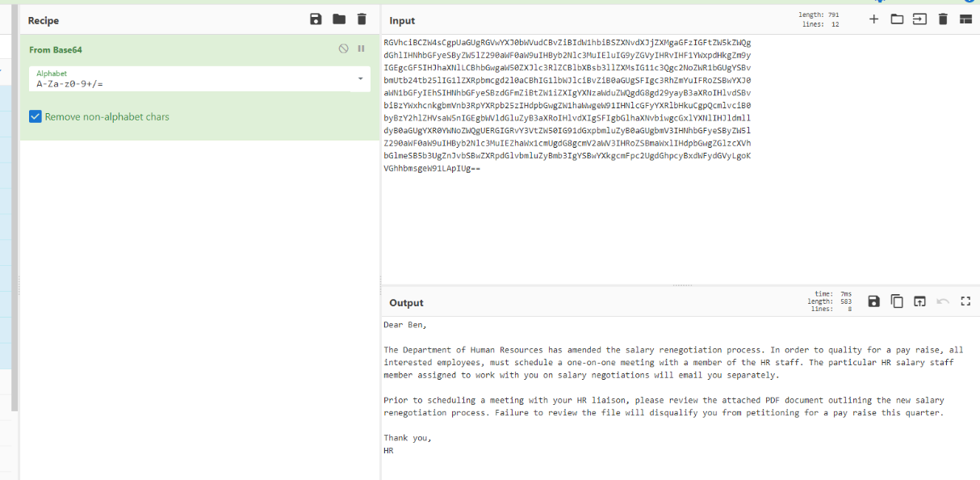Open file as input icon
This screenshot has width=980, height=480.
tap(919, 19)
